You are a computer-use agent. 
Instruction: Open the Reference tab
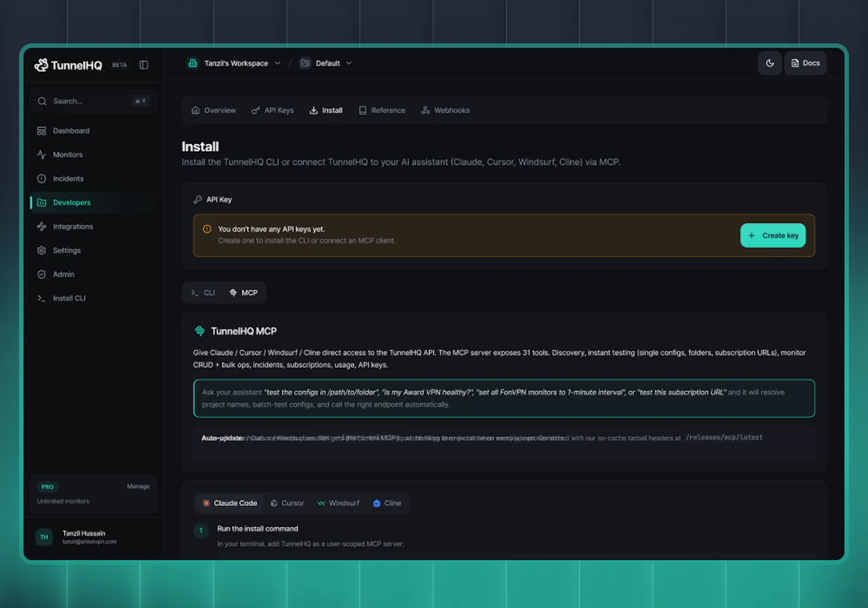click(382, 110)
